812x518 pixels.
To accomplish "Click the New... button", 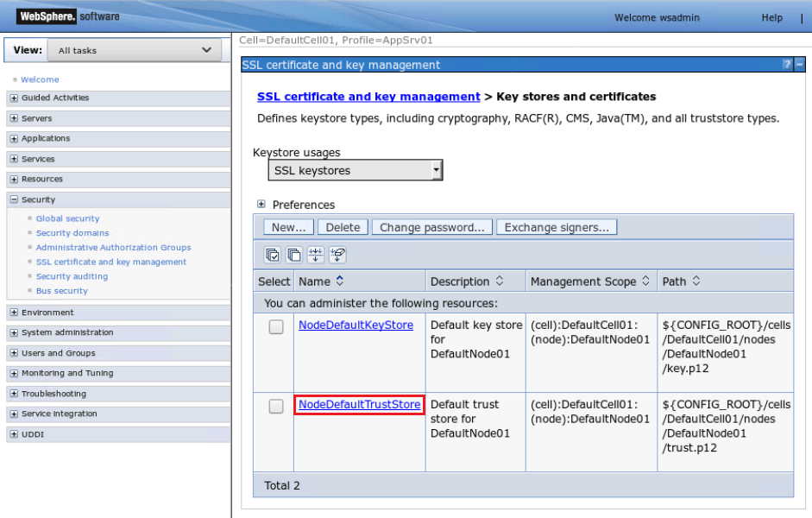I will pyautogui.click(x=288, y=227).
